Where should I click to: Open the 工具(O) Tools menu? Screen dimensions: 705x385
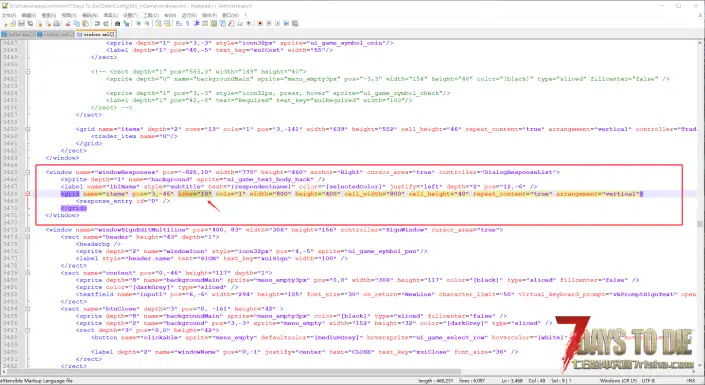click(x=151, y=15)
